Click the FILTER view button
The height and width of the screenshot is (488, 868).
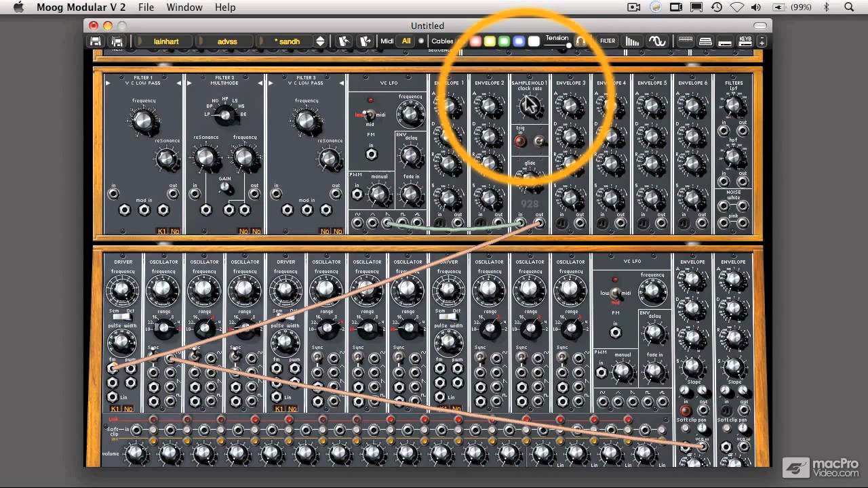point(608,41)
